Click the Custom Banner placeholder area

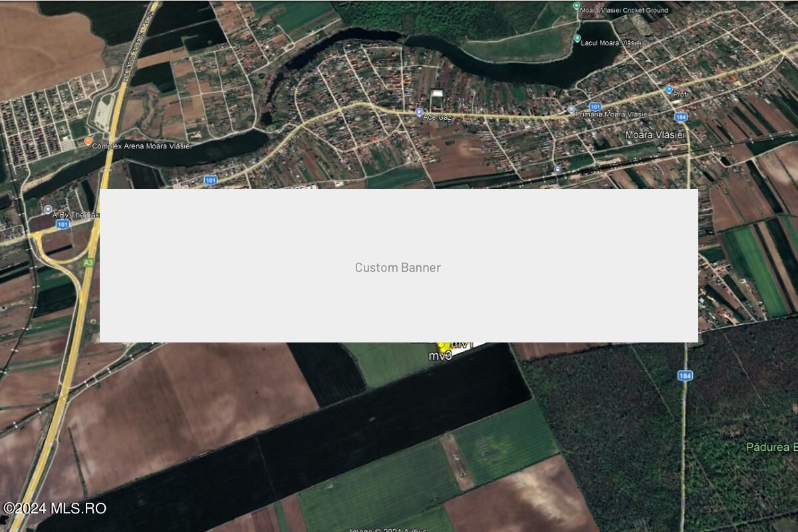point(399,267)
